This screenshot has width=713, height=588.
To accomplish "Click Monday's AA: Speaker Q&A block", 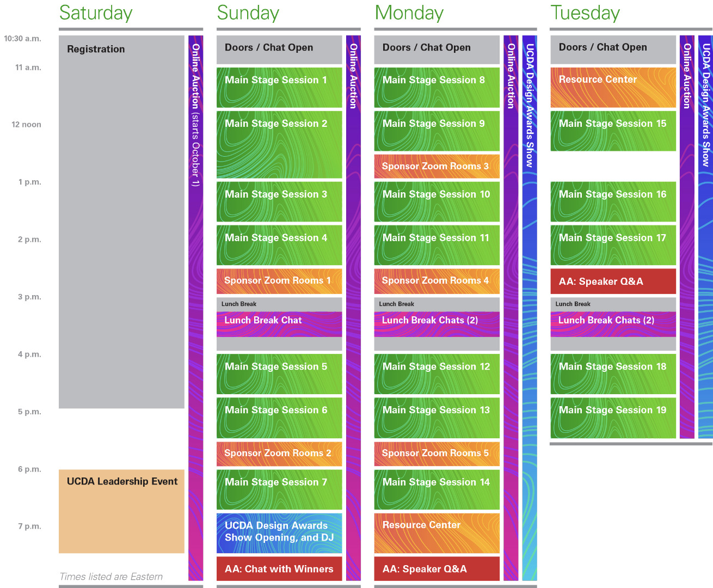I will 437,568.
